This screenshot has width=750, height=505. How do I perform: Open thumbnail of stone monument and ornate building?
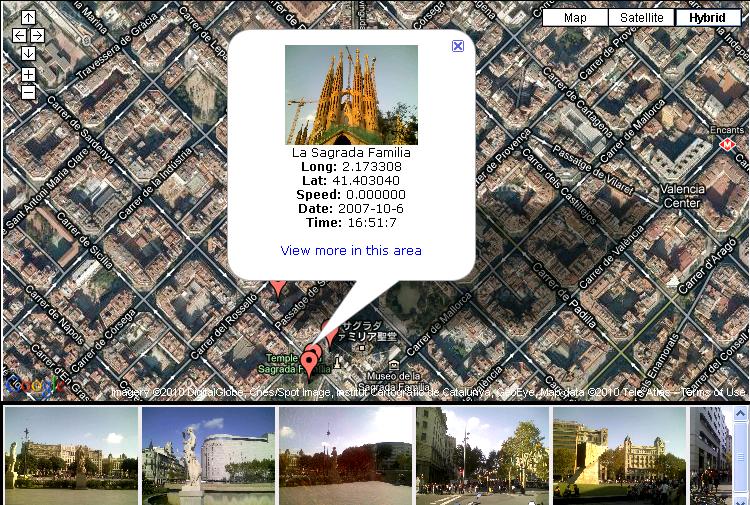point(619,455)
